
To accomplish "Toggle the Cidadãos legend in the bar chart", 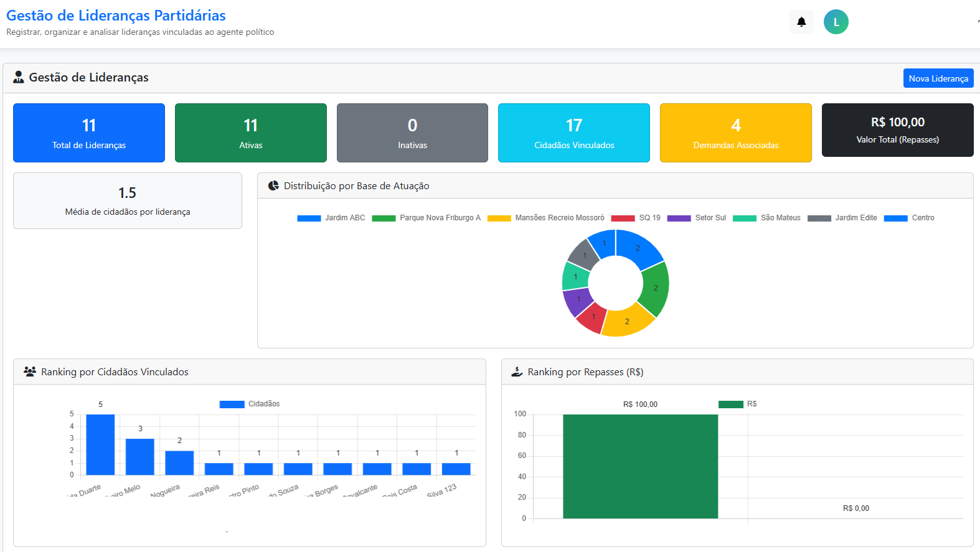I will pyautogui.click(x=250, y=404).
